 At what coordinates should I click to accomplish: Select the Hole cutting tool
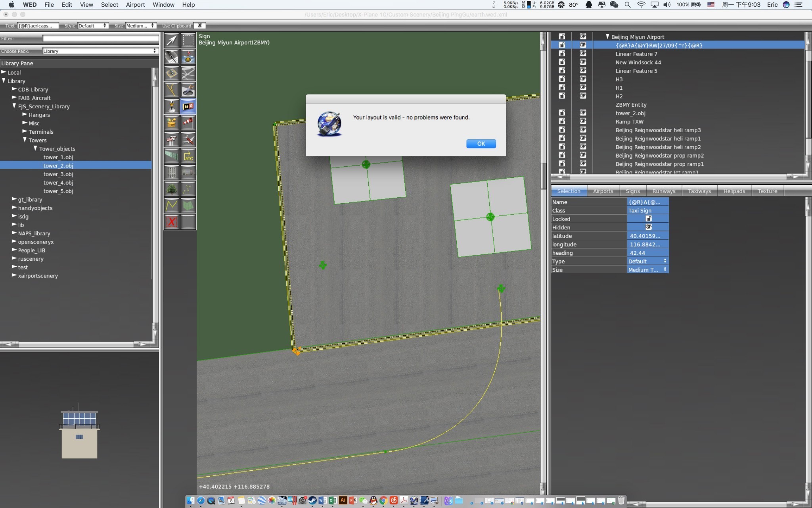(188, 90)
